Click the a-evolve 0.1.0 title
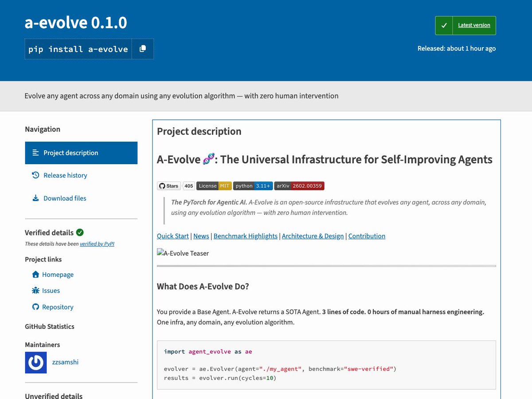This screenshot has height=399, width=532. pyautogui.click(x=76, y=22)
